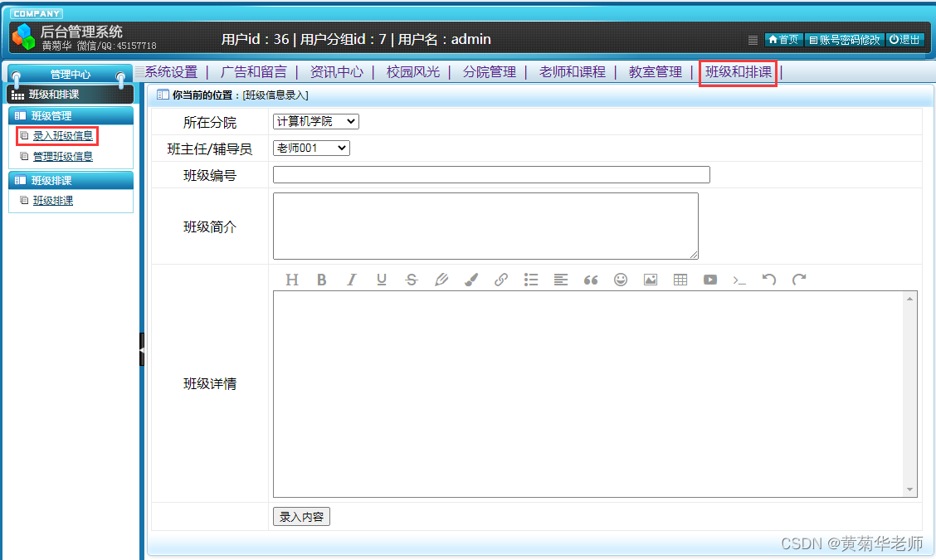Insert an image using picture icon
936x560 pixels.
coord(650,280)
